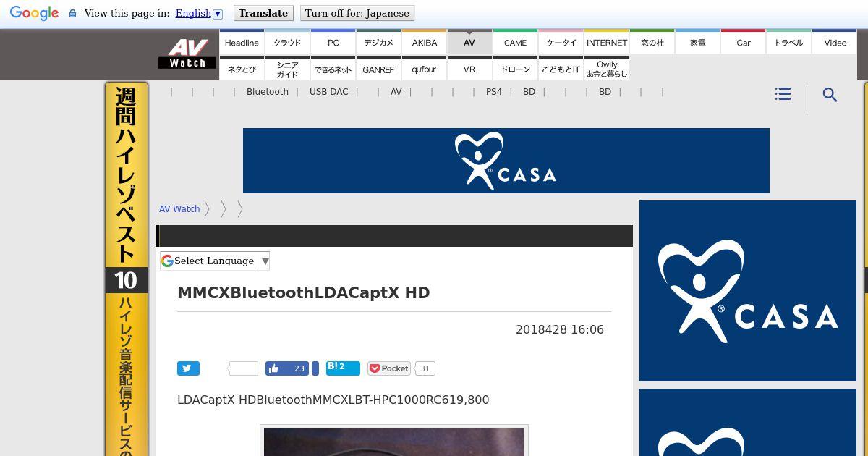Click the Facebook like button showing 23
Viewport: 868px width, 456px height.
click(x=287, y=368)
